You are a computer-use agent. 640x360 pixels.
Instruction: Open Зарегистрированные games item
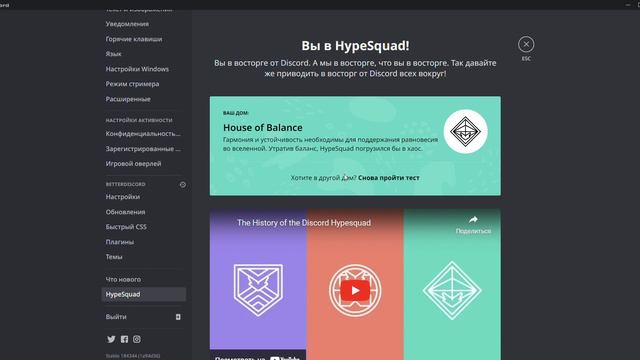144,149
